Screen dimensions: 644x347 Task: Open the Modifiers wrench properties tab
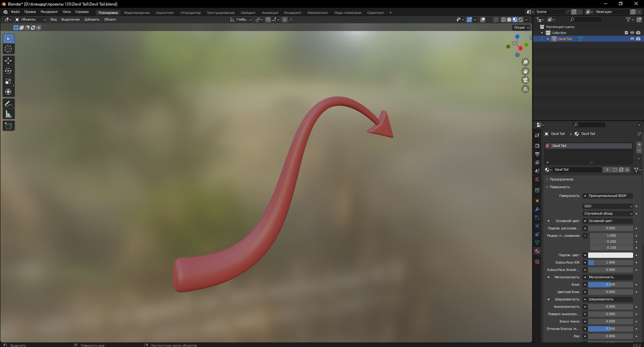[537, 209]
